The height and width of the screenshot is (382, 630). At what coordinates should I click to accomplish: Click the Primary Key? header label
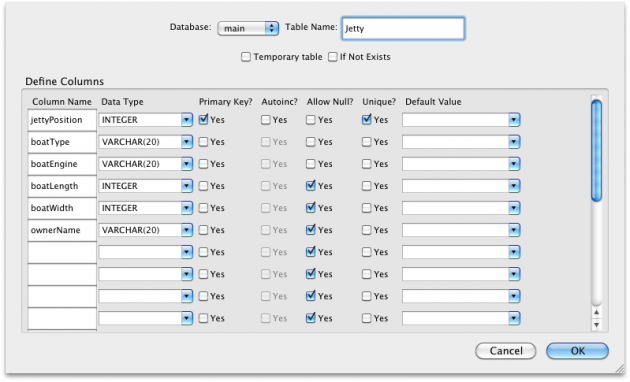(225, 102)
